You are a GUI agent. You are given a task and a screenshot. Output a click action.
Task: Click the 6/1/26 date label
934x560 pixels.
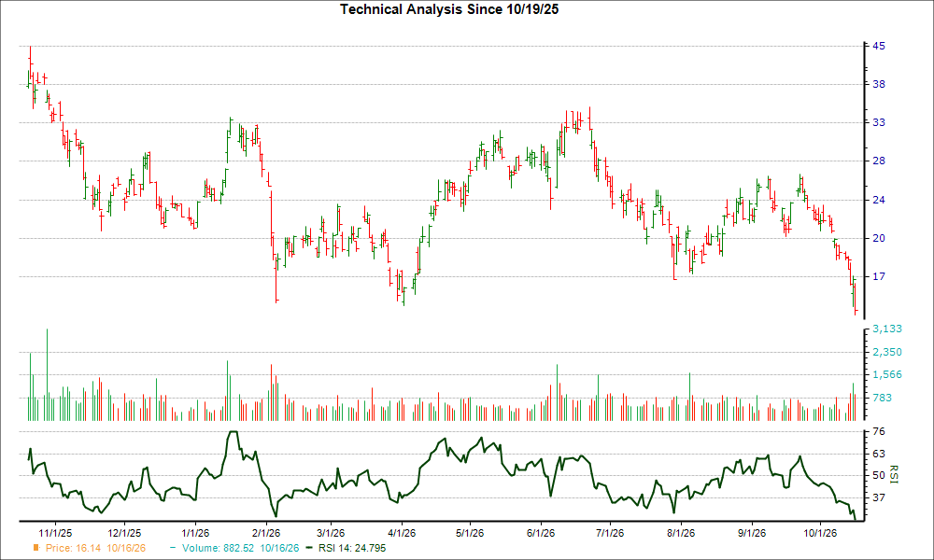[541, 533]
